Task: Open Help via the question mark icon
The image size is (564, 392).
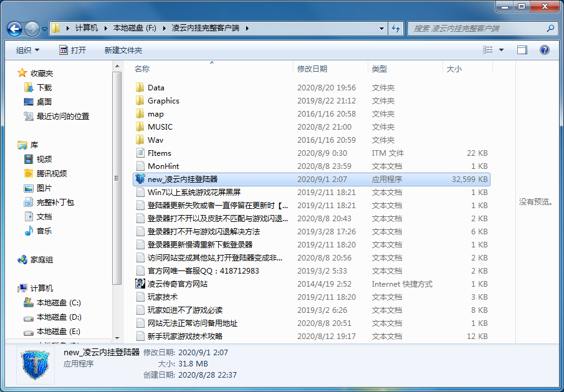Action: tap(545, 50)
